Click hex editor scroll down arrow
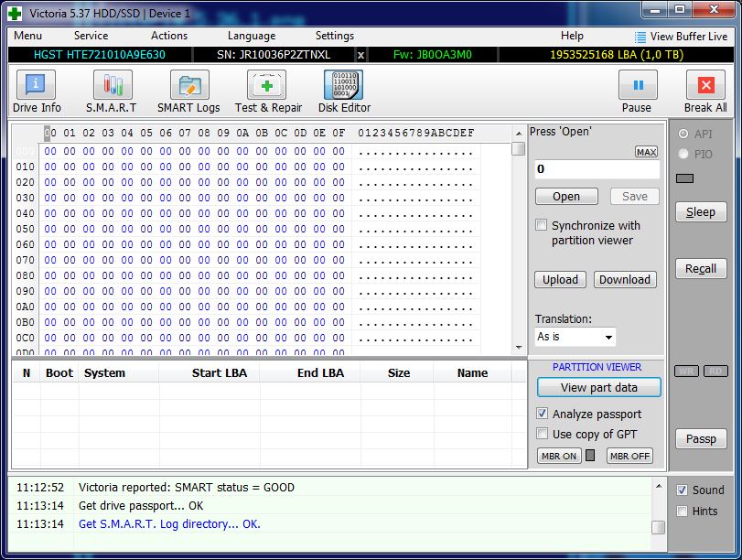This screenshot has height=560, width=742. 519,348
